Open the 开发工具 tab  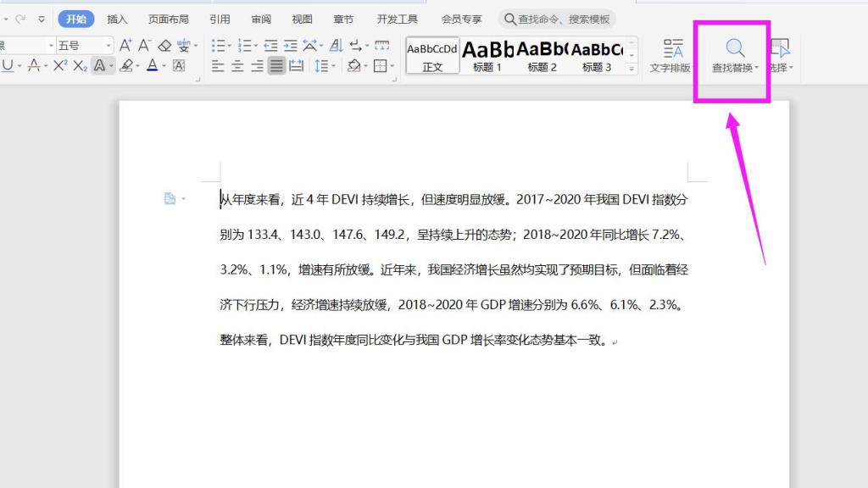coord(397,19)
